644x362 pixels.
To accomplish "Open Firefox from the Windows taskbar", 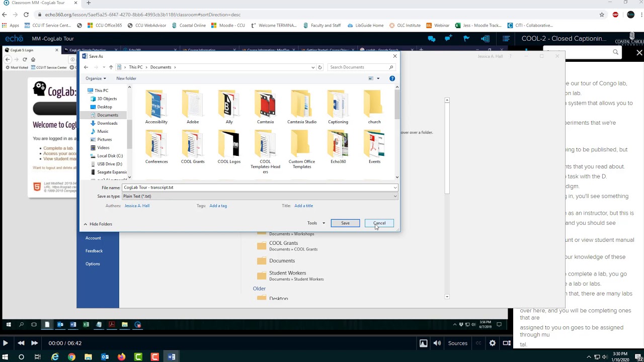I will pos(121,357).
